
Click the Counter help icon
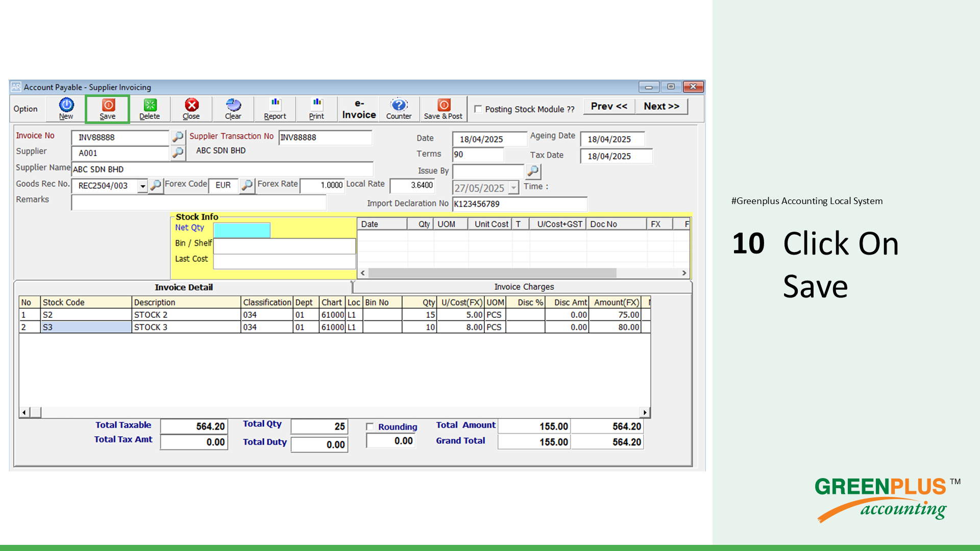[x=399, y=109]
